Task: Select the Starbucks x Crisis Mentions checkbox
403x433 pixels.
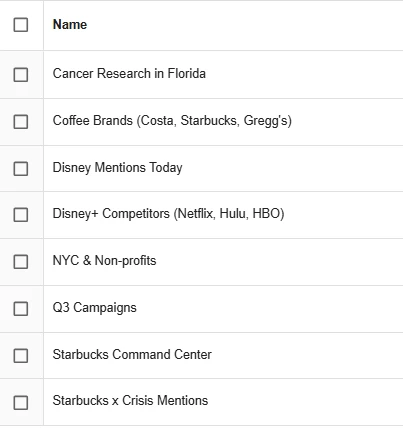Action: (x=21, y=403)
